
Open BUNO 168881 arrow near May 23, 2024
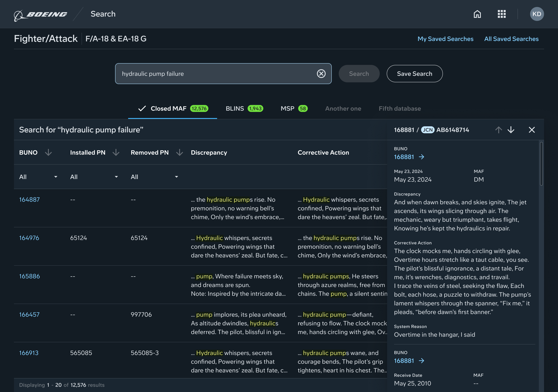(421, 157)
